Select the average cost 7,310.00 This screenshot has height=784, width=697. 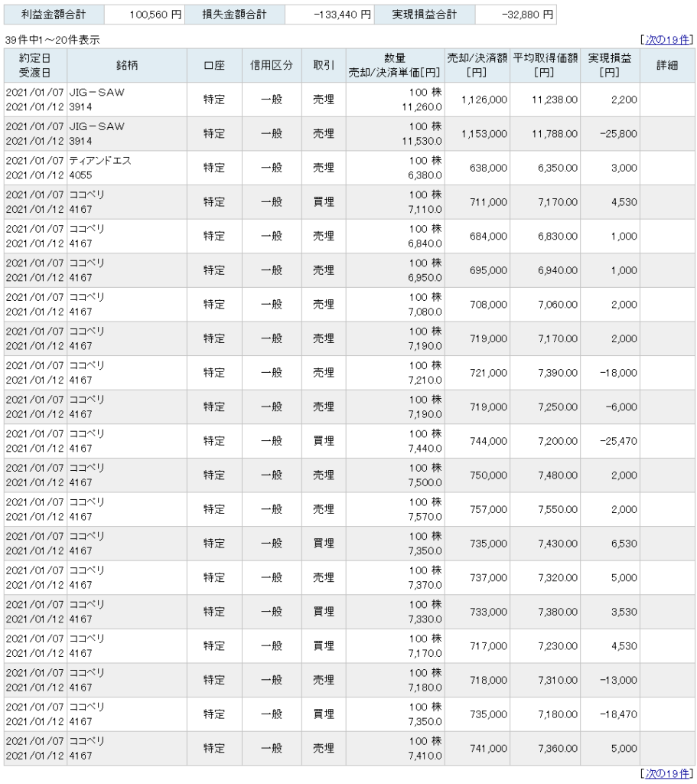[x=558, y=681]
